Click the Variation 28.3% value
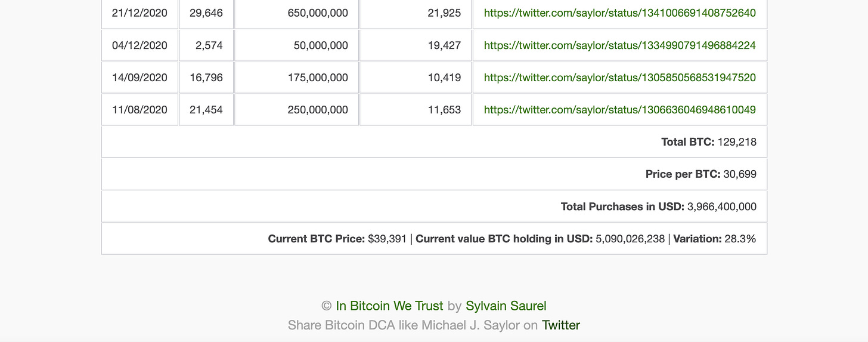Screen dimensions: 868x342 [740, 239]
